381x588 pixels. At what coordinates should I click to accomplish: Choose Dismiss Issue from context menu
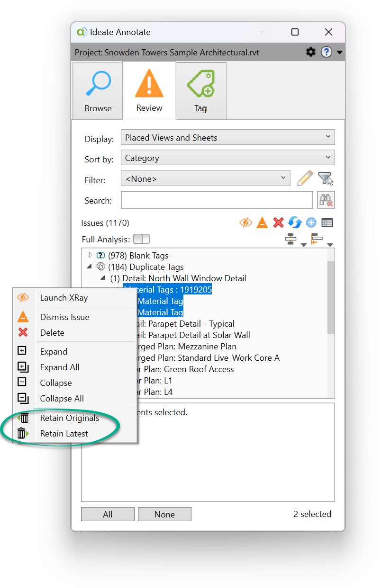coord(75,317)
